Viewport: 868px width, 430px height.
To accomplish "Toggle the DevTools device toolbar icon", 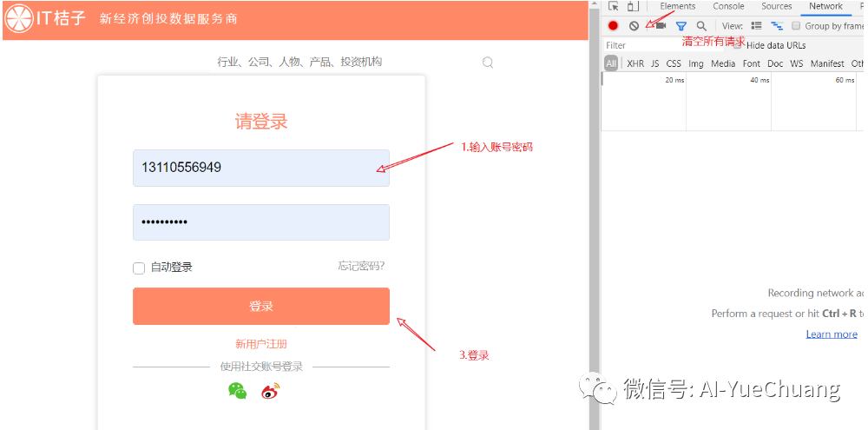I will [x=633, y=6].
